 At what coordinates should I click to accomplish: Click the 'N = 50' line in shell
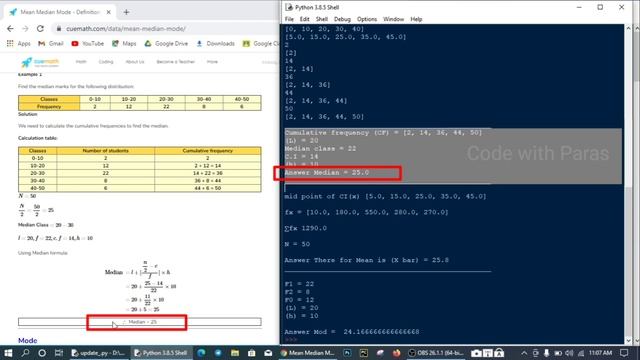coord(297,244)
